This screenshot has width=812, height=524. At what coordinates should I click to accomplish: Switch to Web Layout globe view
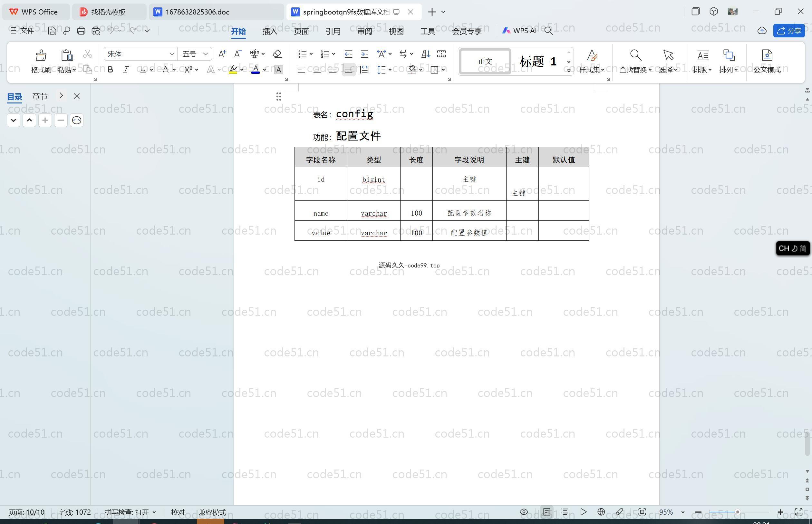tap(601, 512)
